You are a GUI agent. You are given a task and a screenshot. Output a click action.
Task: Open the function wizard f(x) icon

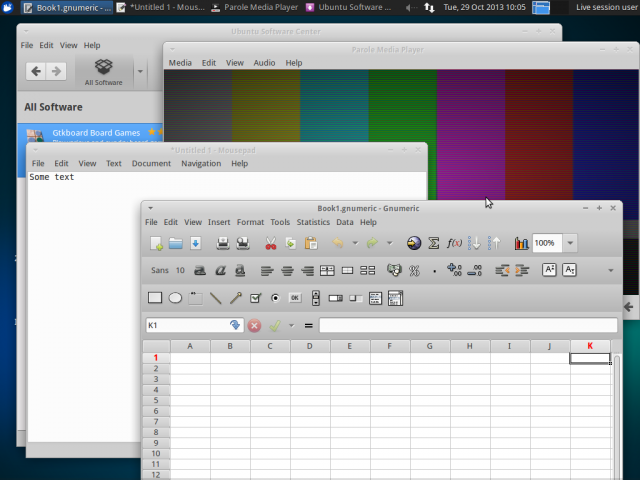454,243
